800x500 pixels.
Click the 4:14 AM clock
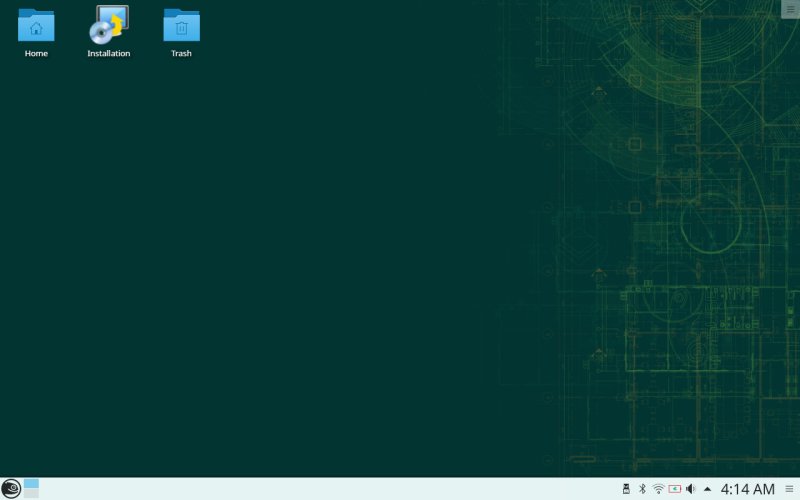[x=747, y=489]
